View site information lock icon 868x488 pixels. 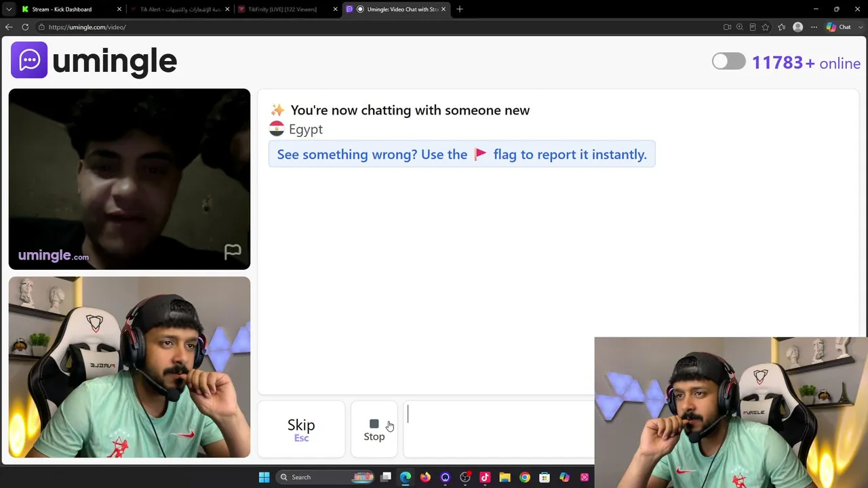point(41,27)
